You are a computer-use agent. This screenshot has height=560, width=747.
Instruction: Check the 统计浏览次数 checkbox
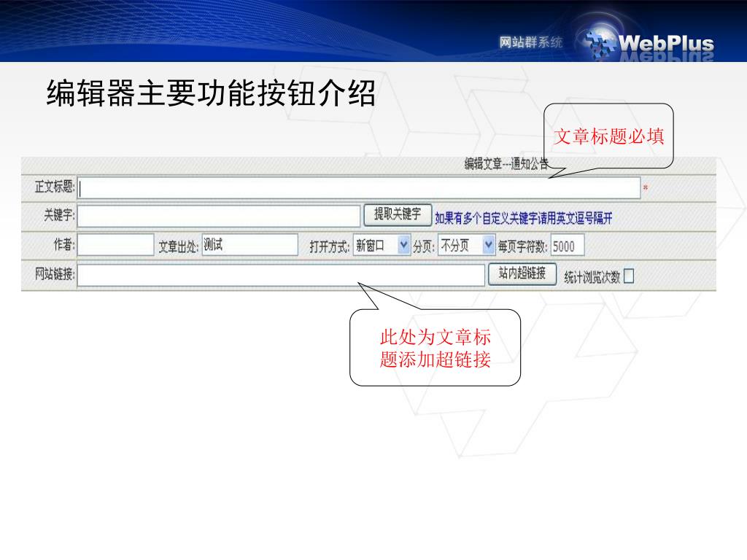[x=629, y=276]
